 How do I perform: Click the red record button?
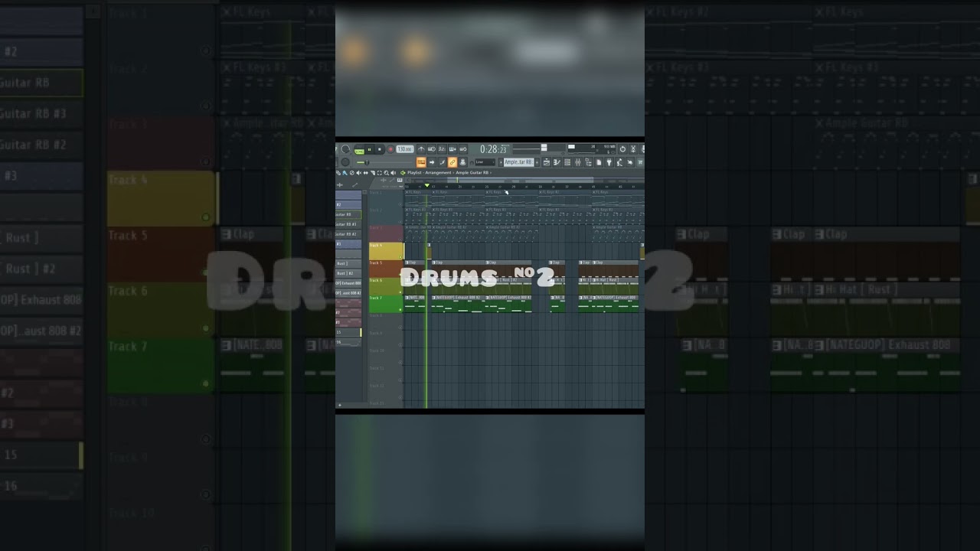pos(390,149)
